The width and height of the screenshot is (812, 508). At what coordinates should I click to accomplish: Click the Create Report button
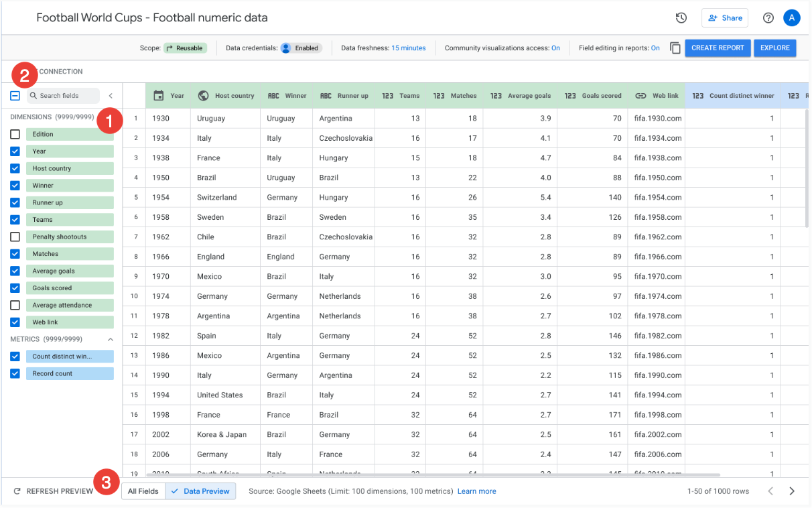click(718, 48)
